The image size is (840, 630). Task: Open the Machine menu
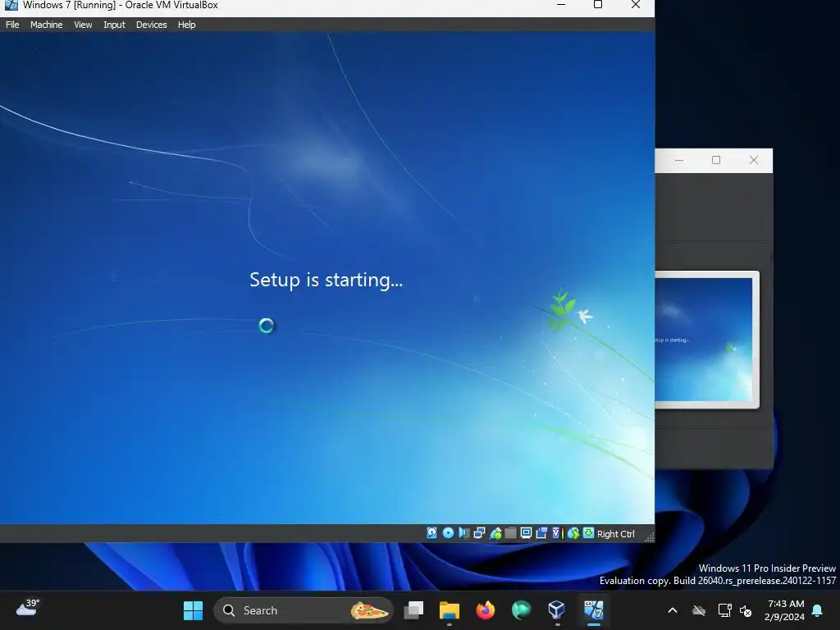[46, 25]
